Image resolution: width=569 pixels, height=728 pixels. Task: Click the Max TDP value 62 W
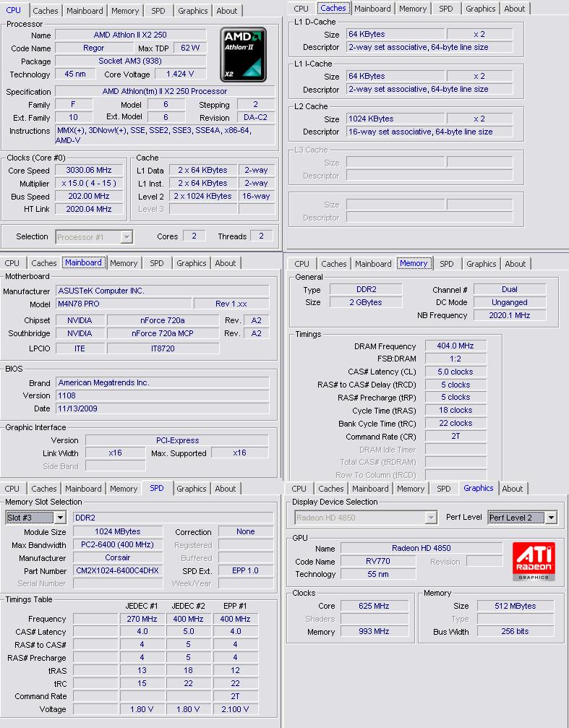190,48
